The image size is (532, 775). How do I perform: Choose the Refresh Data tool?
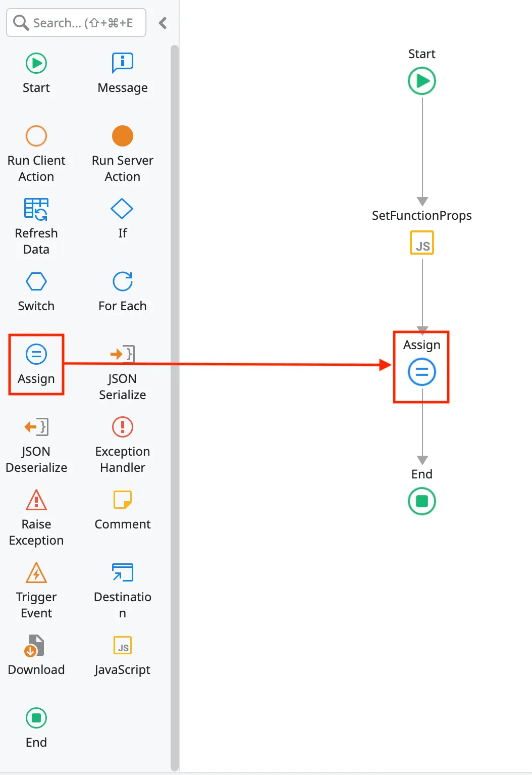pos(36,209)
